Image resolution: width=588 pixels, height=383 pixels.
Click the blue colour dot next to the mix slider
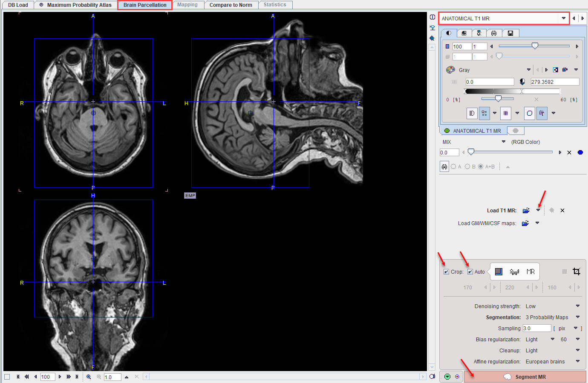click(x=580, y=152)
